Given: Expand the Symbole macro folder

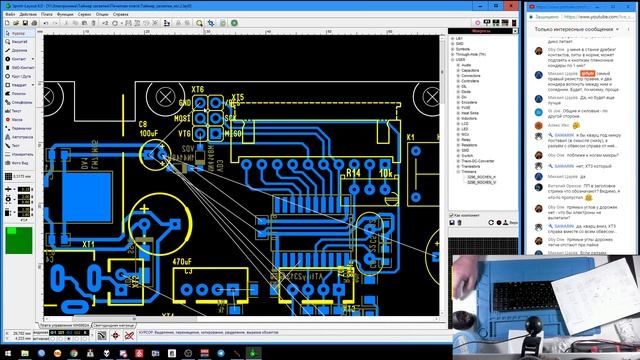Looking at the screenshot, I should 453,49.
